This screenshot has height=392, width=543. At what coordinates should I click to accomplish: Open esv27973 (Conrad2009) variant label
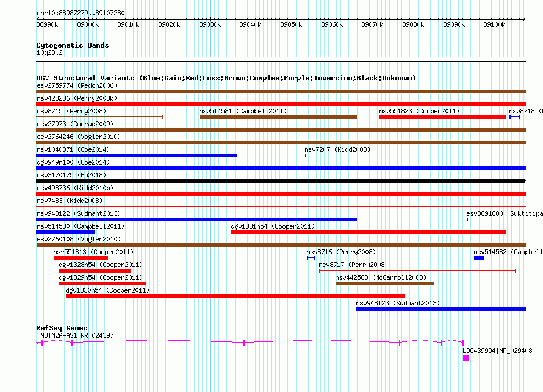(75, 124)
